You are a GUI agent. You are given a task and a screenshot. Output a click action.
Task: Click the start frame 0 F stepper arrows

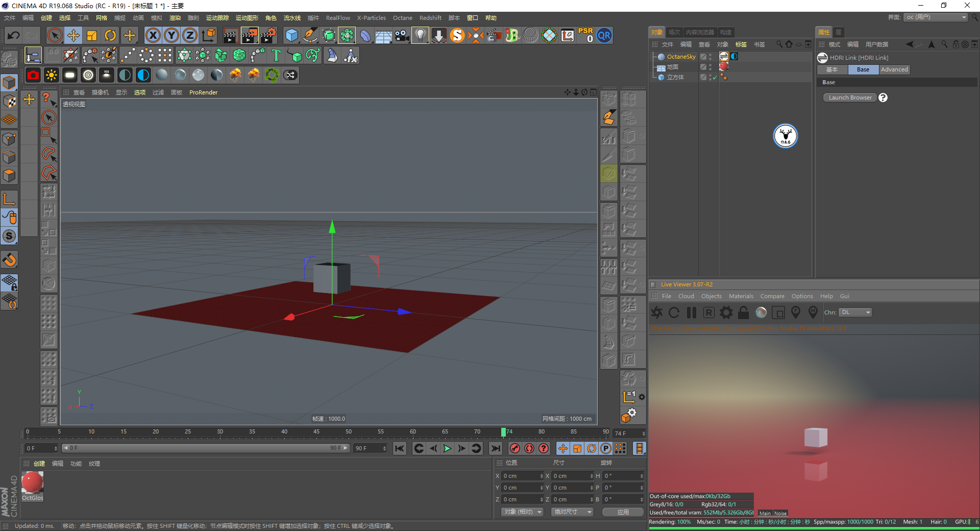coord(56,448)
